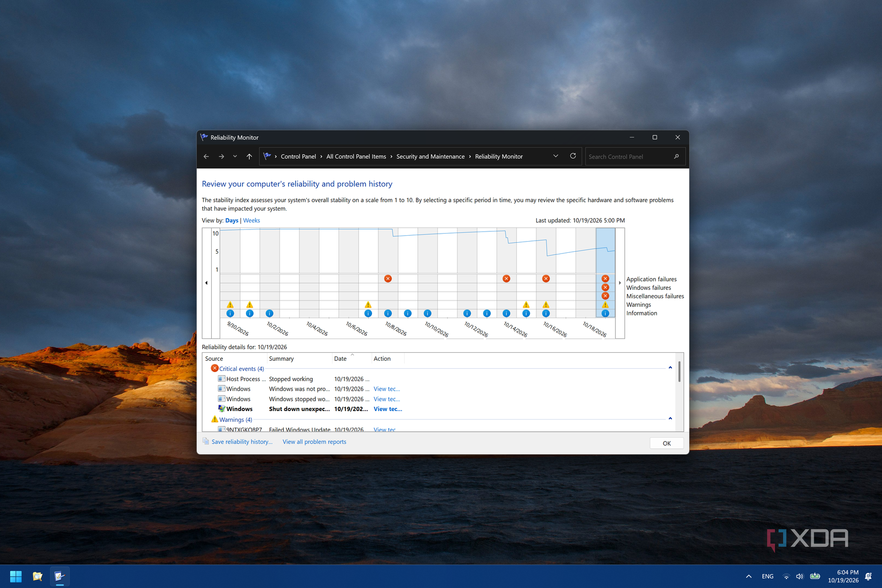Screen dimensions: 882x588
Task: Open the taskbar clock and date
Action: click(x=844, y=576)
